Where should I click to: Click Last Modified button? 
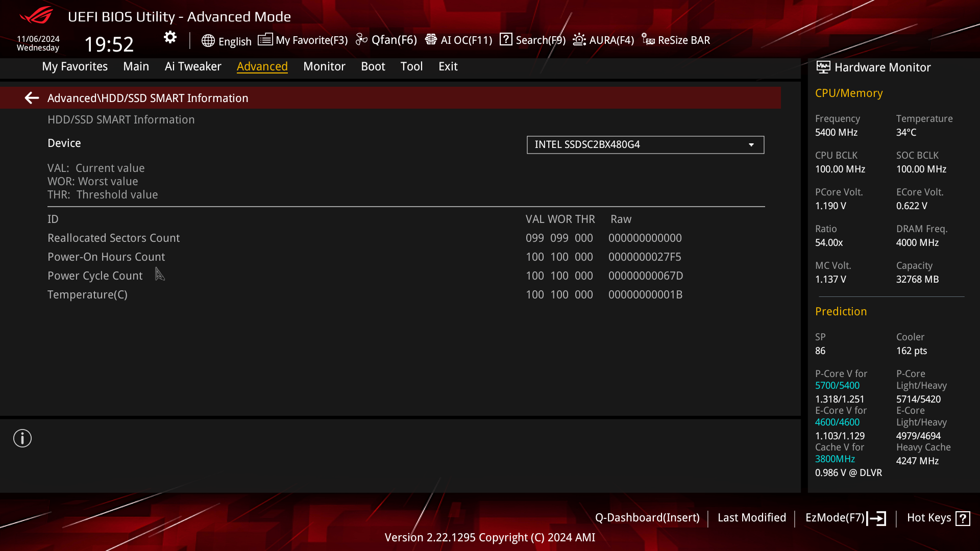coord(751,518)
